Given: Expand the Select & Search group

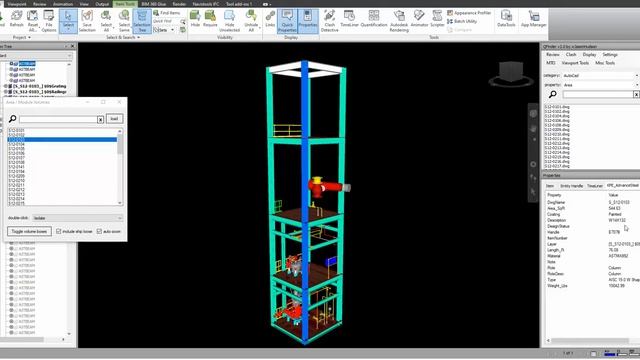Looking at the screenshot, I should pos(123,38).
